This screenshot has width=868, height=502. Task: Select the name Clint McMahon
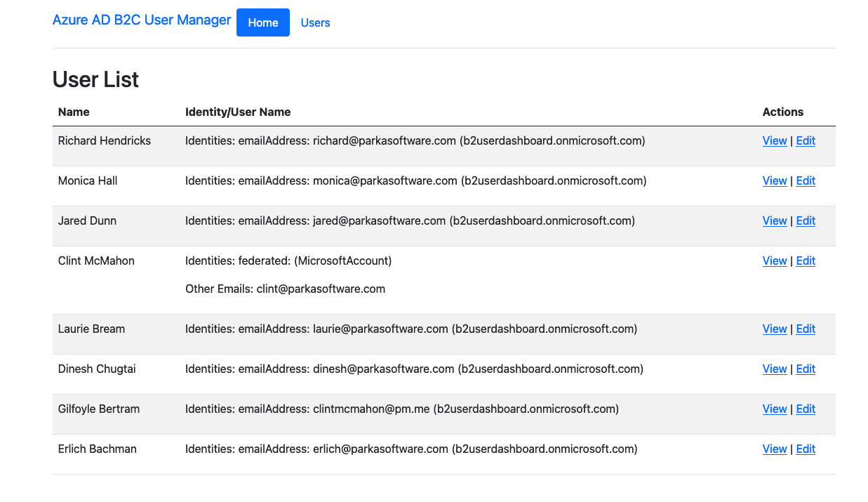coord(96,260)
